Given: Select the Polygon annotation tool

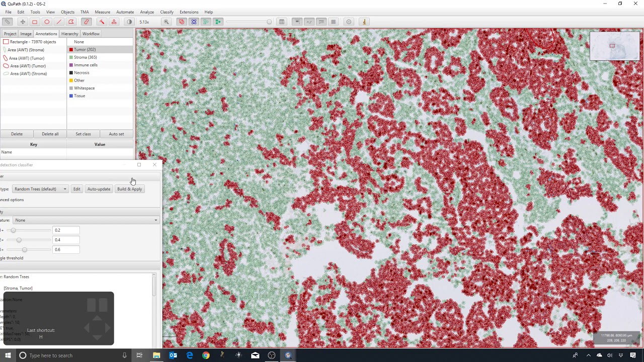Looking at the screenshot, I should (71, 22).
